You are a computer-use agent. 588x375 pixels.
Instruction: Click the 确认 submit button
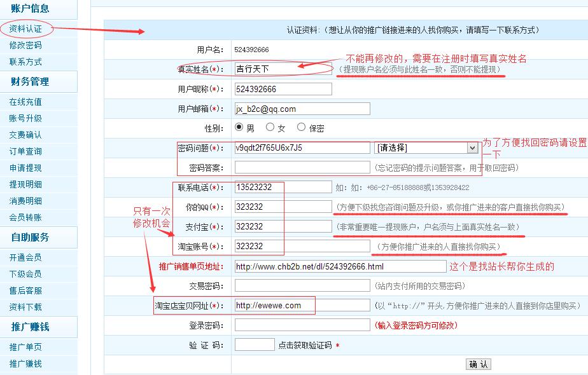click(479, 364)
